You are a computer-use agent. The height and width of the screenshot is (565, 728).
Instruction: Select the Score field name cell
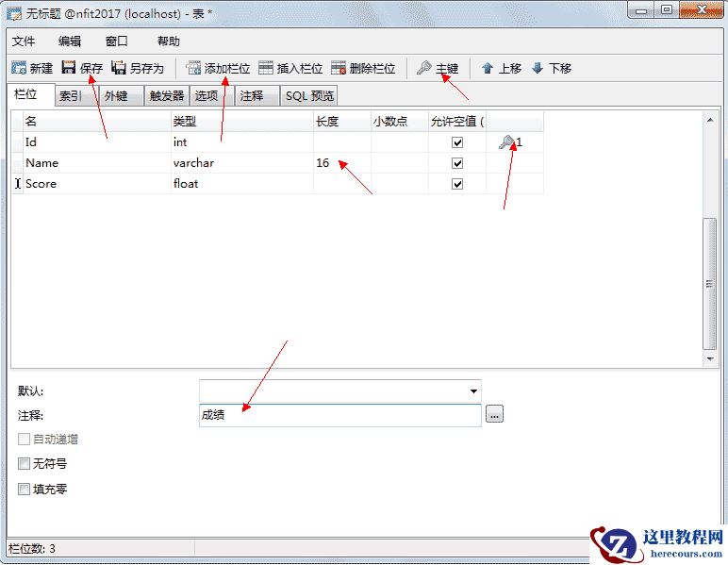96,184
